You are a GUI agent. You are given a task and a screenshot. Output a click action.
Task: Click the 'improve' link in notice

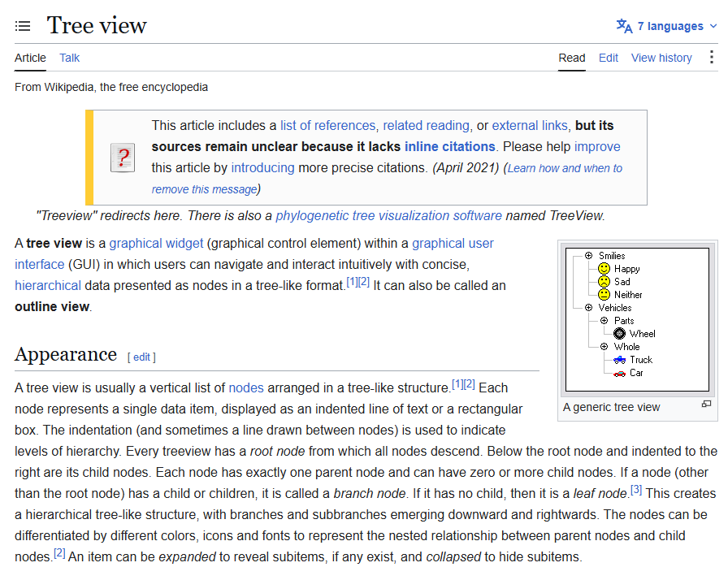pyautogui.click(x=597, y=146)
